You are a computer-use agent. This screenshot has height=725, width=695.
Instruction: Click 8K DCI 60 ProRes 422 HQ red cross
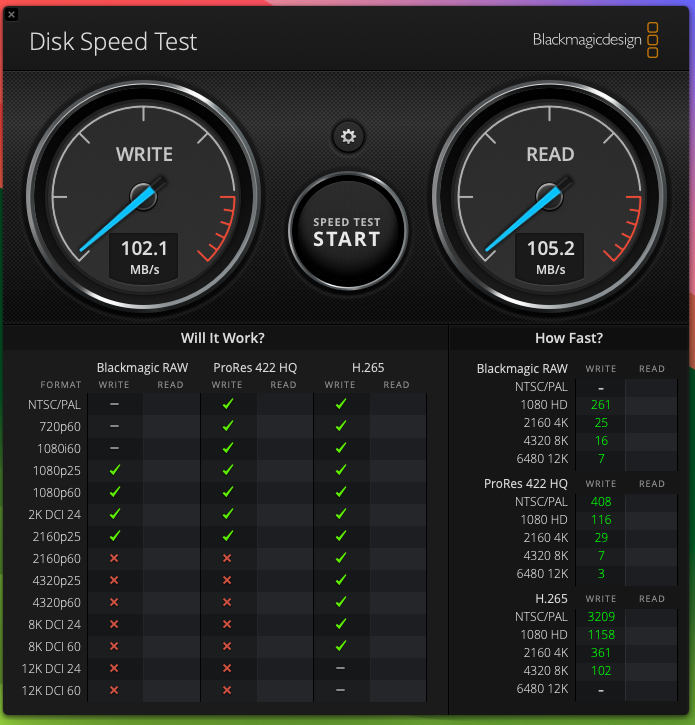(x=227, y=646)
